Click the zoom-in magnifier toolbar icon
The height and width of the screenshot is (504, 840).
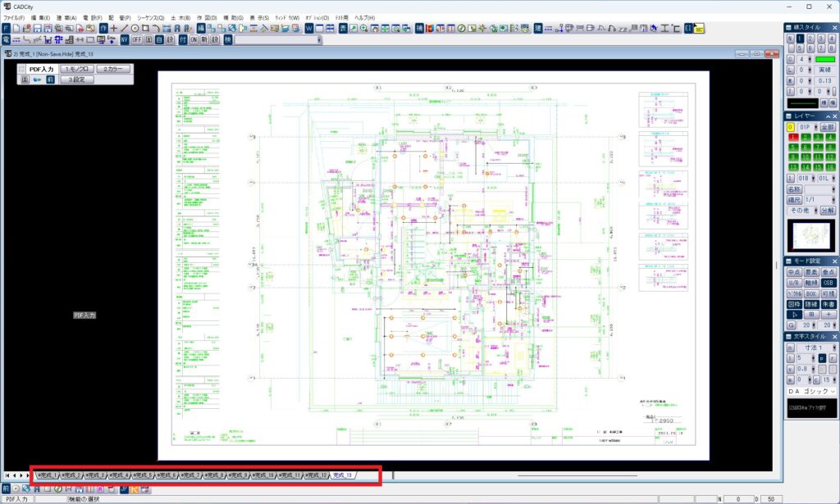tap(363, 29)
